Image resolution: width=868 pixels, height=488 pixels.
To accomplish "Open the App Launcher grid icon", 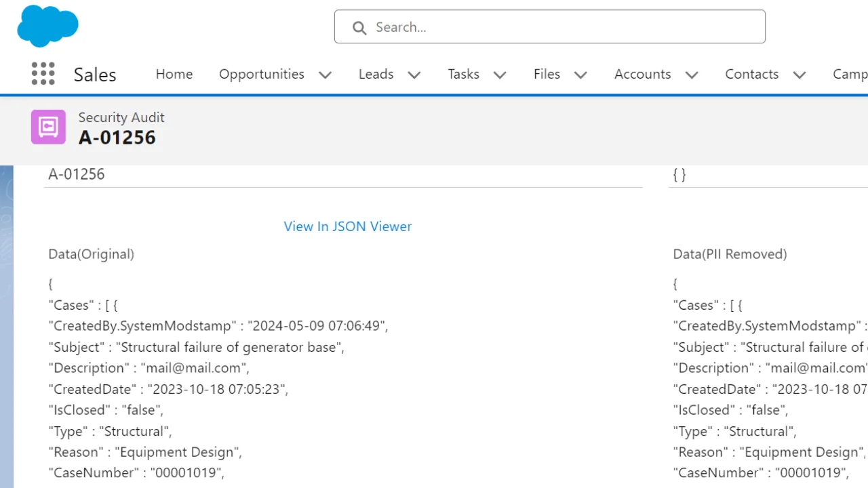I will [x=43, y=74].
